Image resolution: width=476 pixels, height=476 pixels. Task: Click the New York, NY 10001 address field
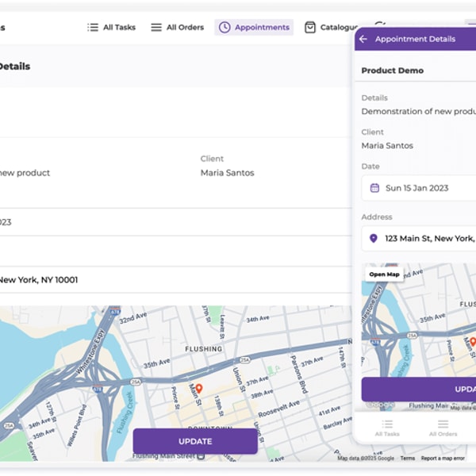175,279
